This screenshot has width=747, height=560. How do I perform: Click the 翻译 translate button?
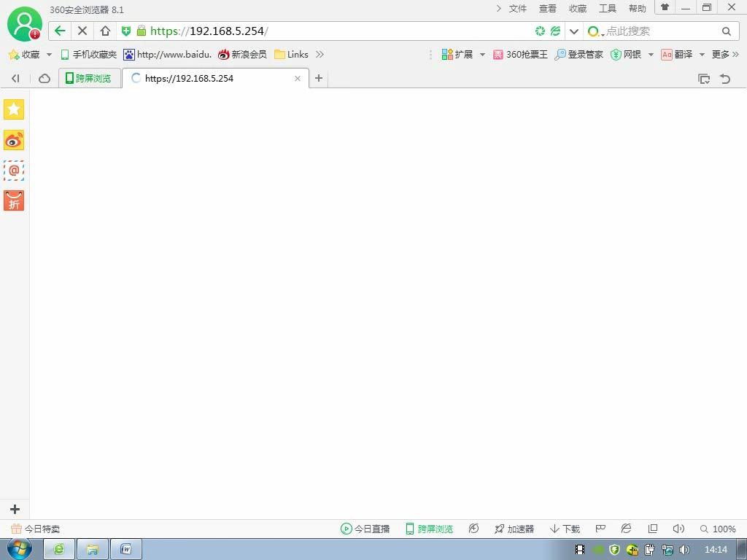pos(676,54)
